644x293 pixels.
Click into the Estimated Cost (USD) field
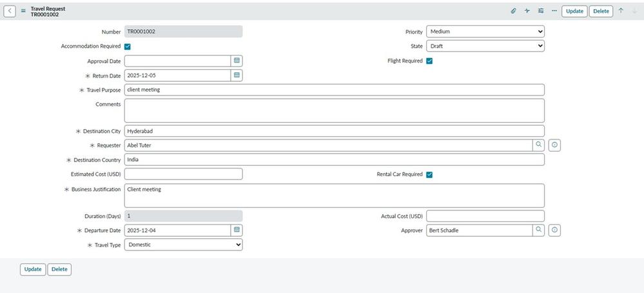(x=183, y=174)
